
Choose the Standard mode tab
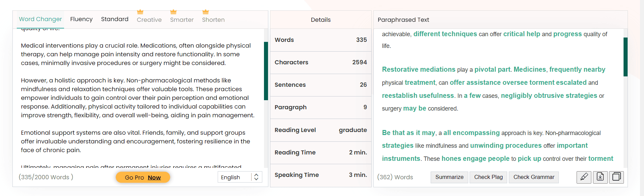pyautogui.click(x=115, y=19)
